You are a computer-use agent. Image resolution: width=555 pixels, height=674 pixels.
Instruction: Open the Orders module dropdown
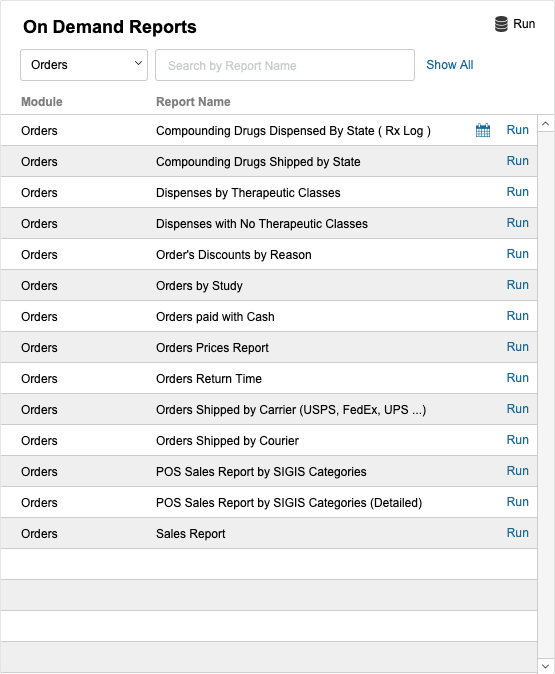(x=84, y=65)
